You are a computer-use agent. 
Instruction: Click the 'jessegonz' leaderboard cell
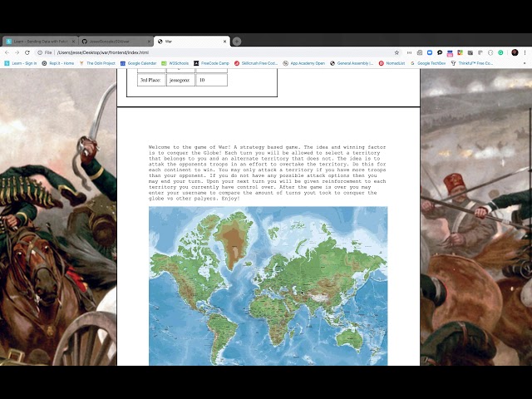[180, 80]
